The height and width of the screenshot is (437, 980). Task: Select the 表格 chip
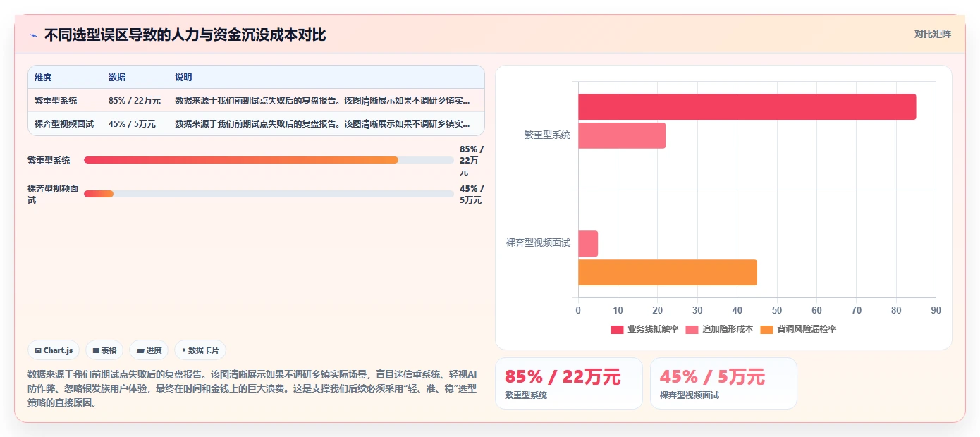pos(104,350)
